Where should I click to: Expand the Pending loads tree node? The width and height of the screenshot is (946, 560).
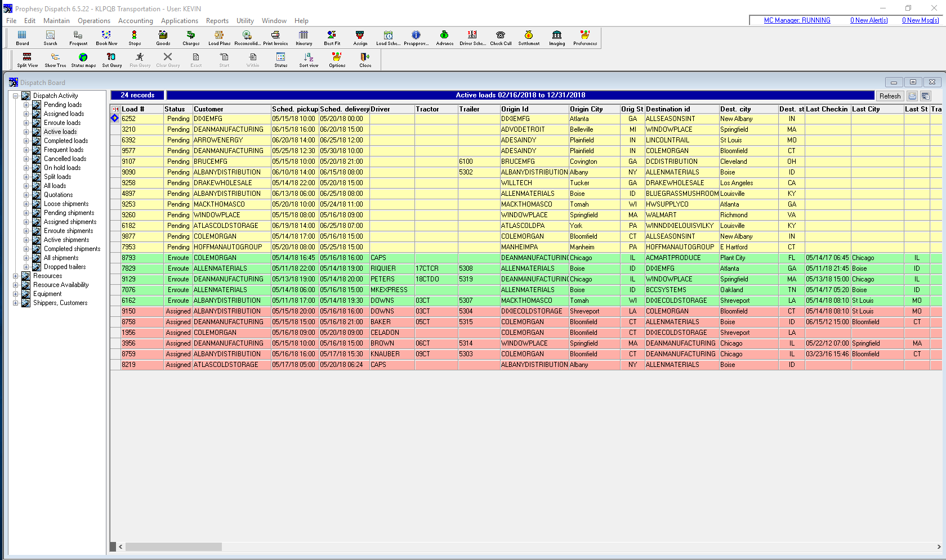tap(26, 105)
